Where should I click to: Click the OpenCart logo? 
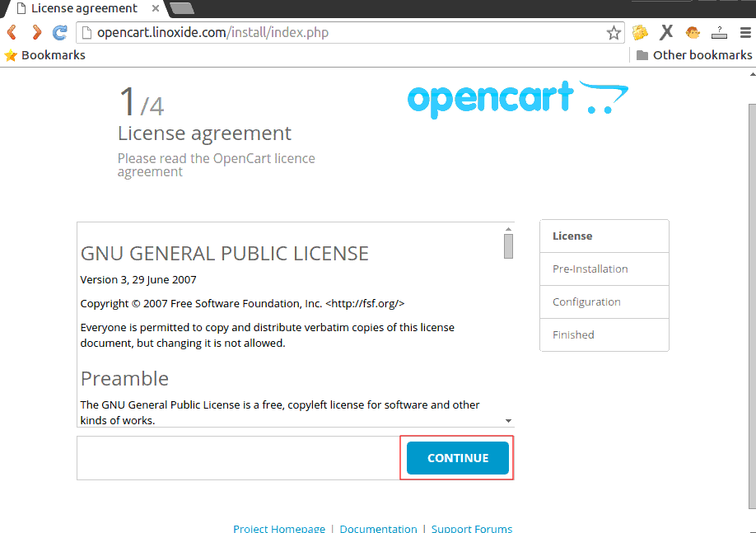(518, 100)
